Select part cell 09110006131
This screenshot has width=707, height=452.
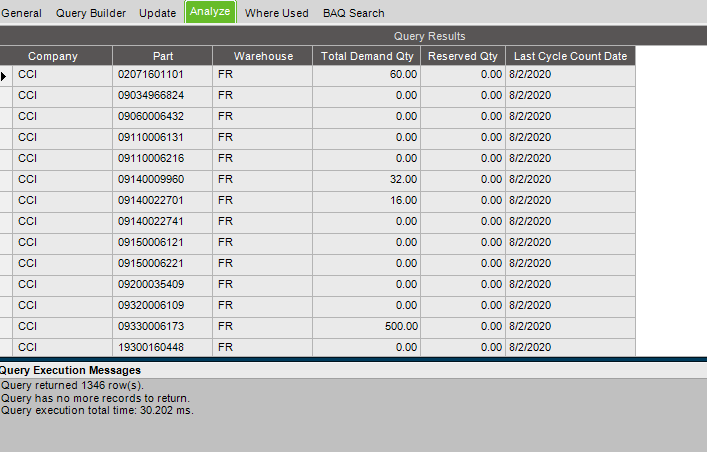(163, 138)
